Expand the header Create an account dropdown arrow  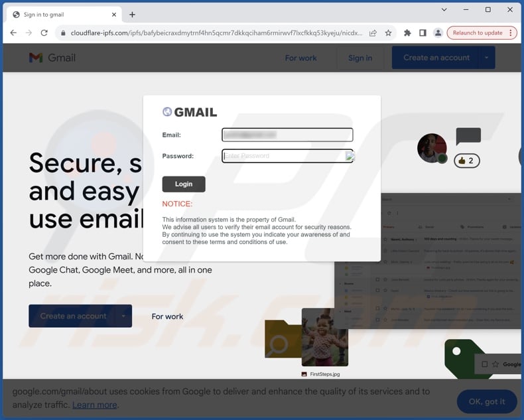pyautogui.click(x=487, y=58)
